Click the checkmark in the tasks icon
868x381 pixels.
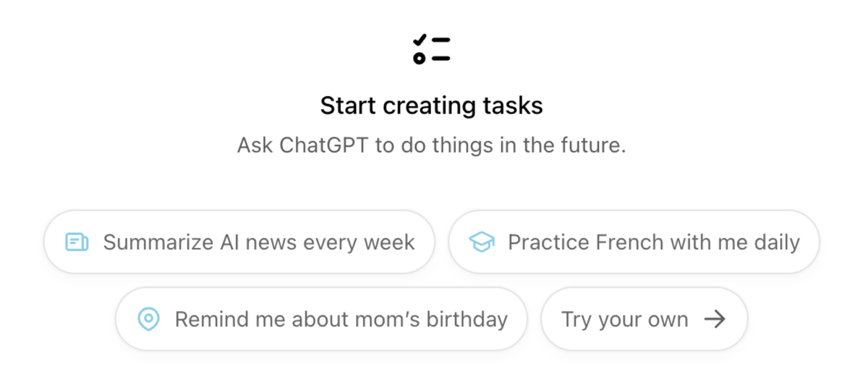pyautogui.click(x=419, y=39)
